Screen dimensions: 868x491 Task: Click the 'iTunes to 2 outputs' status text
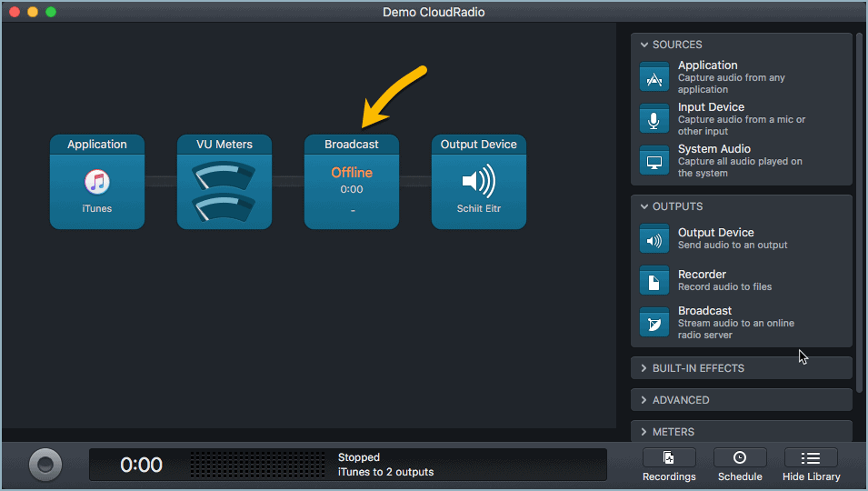point(386,472)
